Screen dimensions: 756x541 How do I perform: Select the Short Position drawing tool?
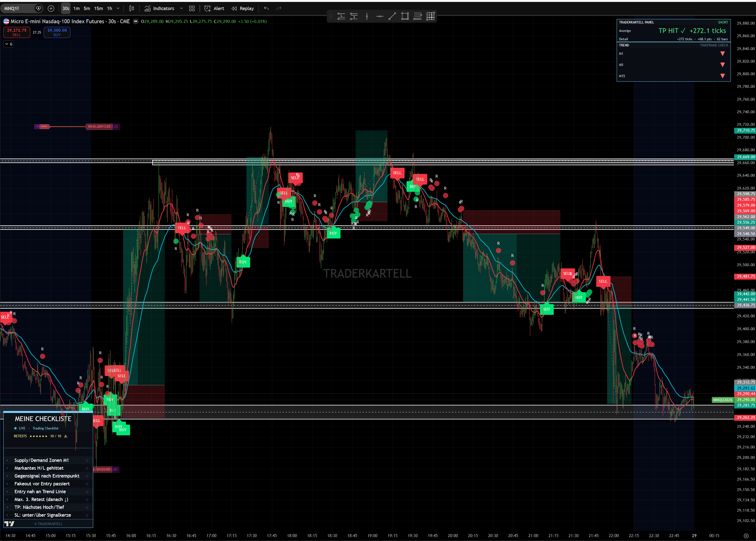(354, 16)
